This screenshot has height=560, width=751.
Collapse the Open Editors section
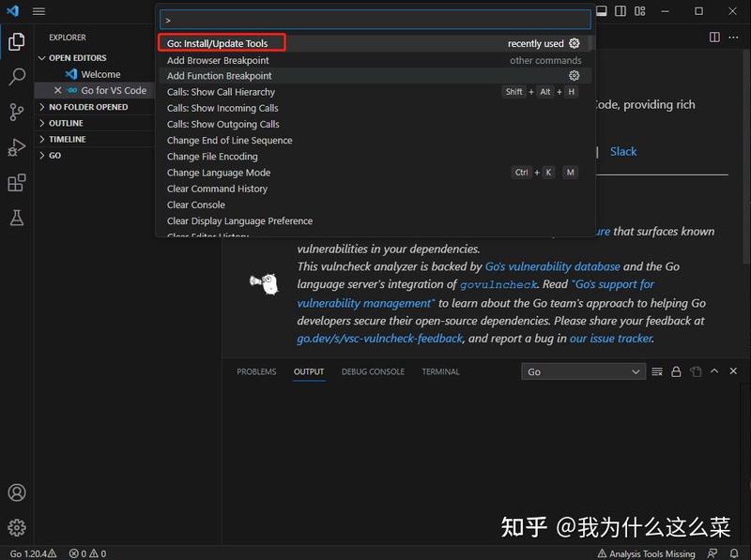[x=95, y=57]
